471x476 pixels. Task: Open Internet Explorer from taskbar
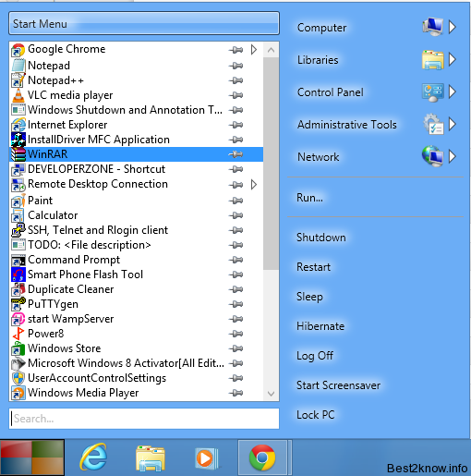point(93,458)
